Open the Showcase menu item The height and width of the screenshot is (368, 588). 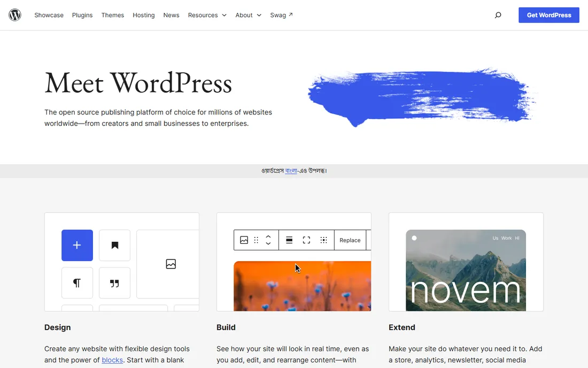[x=49, y=15]
